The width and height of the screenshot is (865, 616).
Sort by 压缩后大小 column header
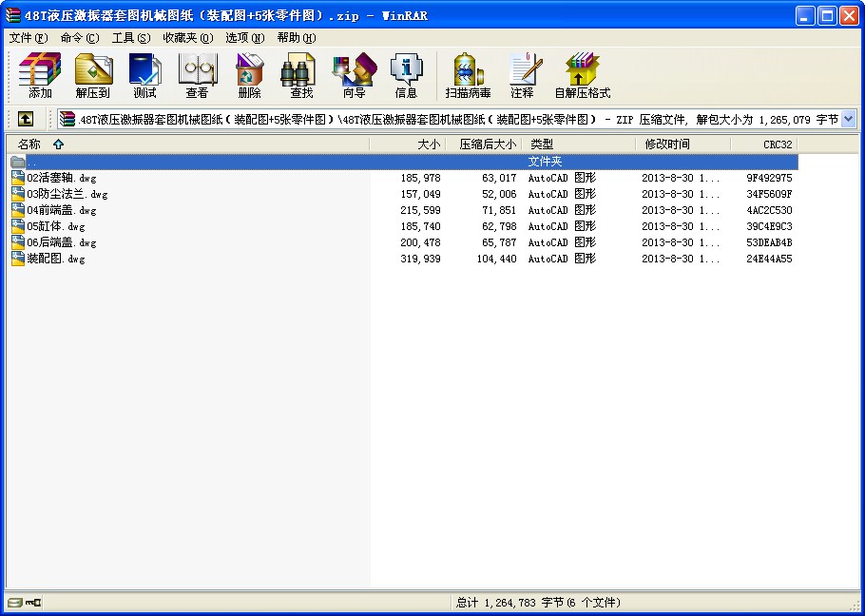484,144
